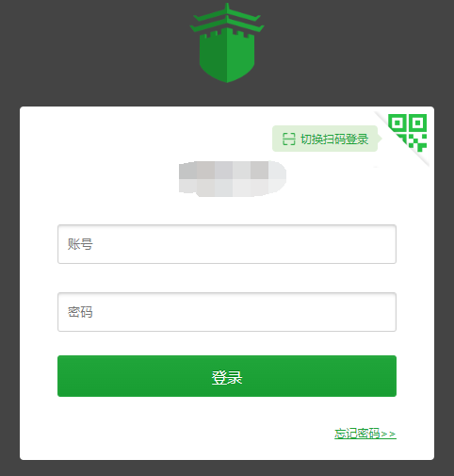Select the 切换扫码登录 tooltip bubble

(x=327, y=139)
